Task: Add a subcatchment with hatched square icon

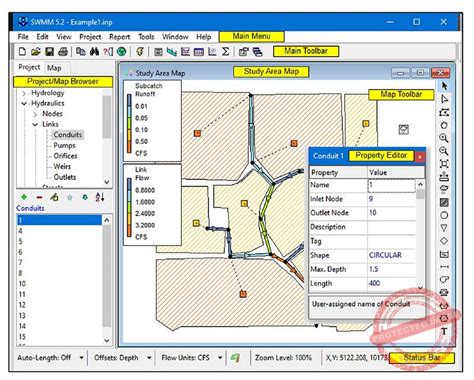Action: 444,202
